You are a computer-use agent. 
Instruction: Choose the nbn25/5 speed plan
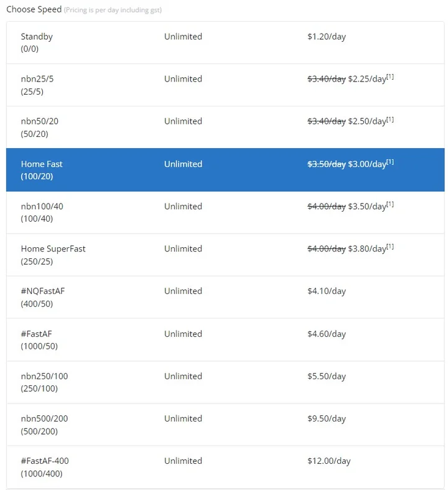tap(225, 85)
